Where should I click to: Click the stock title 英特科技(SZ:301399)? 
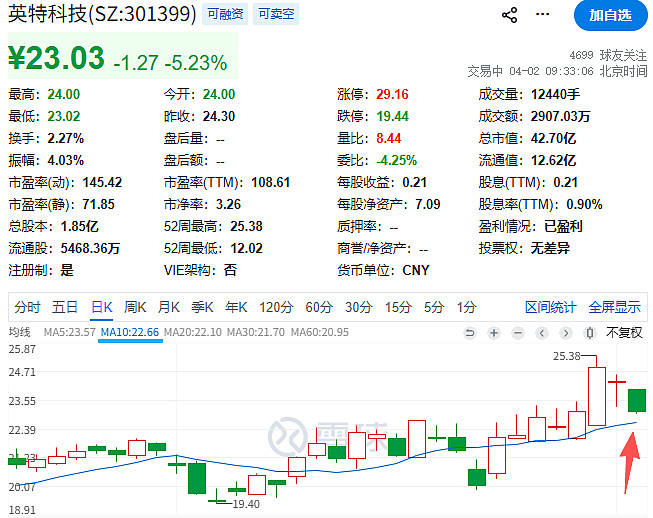pyautogui.click(x=102, y=14)
